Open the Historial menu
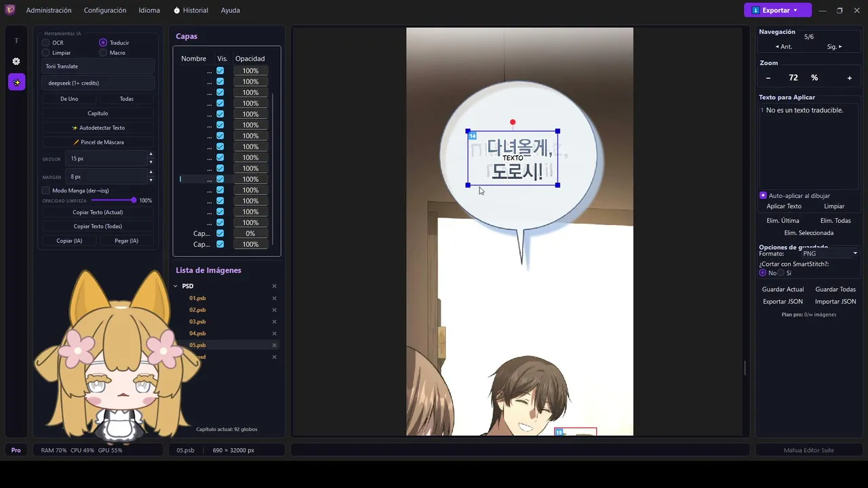The height and width of the screenshot is (488, 868). click(191, 10)
